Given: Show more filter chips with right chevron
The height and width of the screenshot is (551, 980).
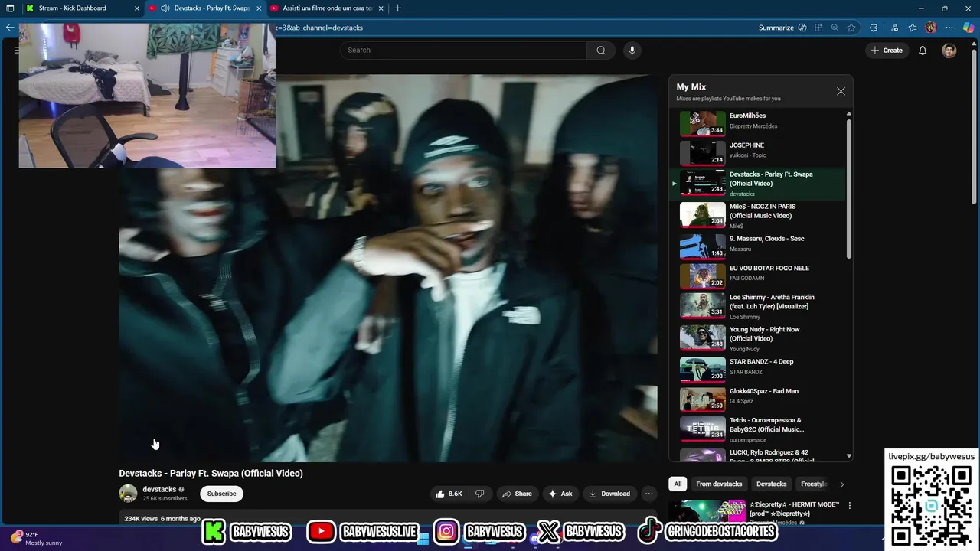Looking at the screenshot, I should (x=841, y=484).
